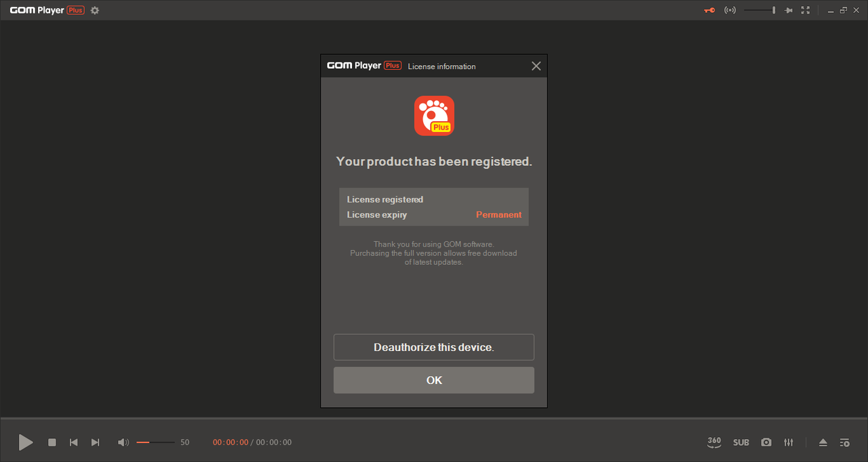Click Deauthorize this device button
This screenshot has width=868, height=462.
[434, 347]
